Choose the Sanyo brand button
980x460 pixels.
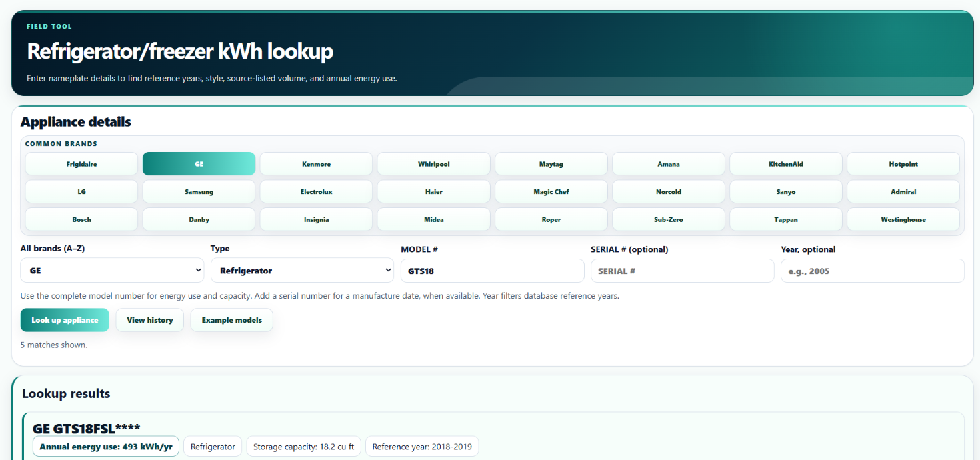tap(786, 192)
